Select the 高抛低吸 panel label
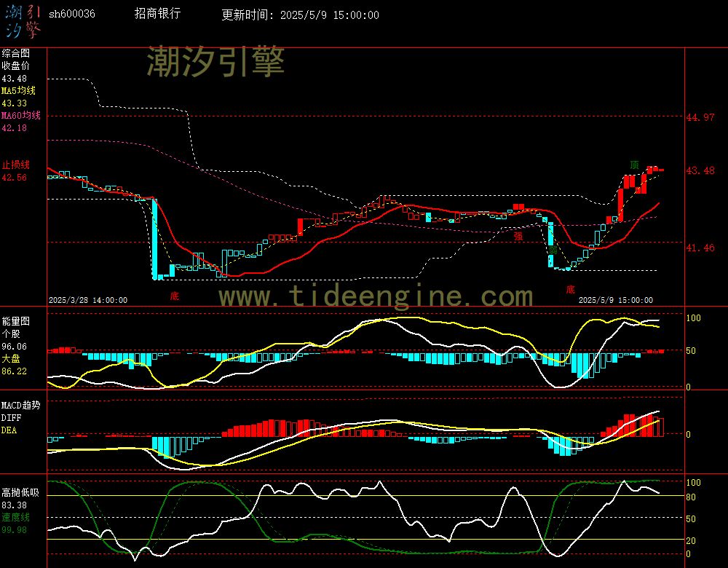Image resolution: width=728 pixels, height=568 pixels. (x=20, y=492)
